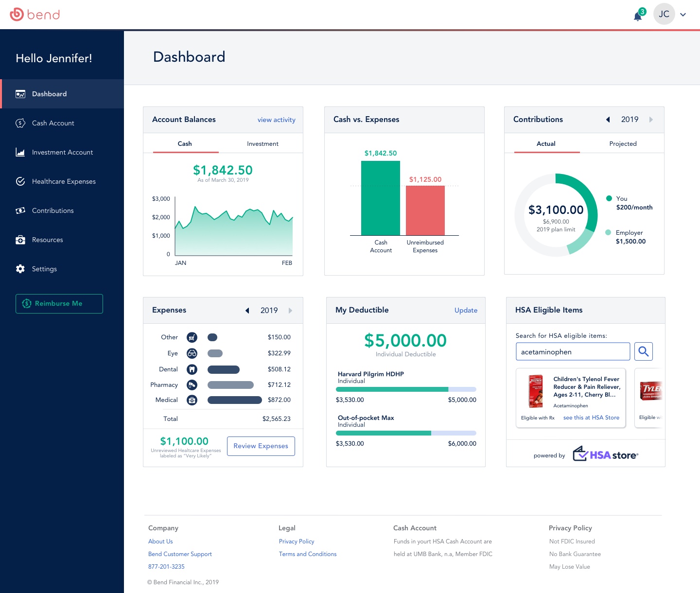Go to previous Contributions year
Image resolution: width=700 pixels, height=593 pixels.
click(608, 120)
